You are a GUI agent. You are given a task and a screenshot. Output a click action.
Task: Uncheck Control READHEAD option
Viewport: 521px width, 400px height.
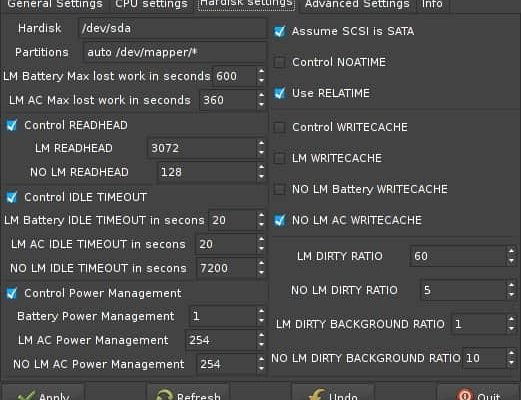(x=12, y=126)
